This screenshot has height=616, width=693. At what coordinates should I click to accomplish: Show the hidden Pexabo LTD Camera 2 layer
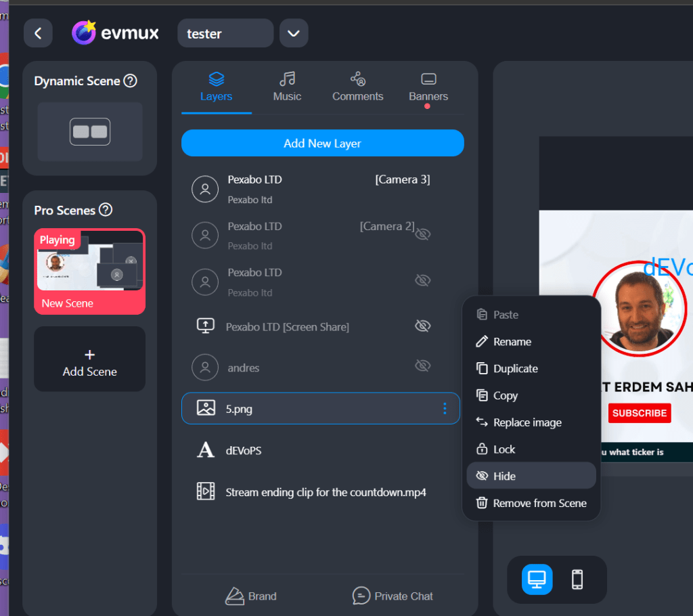click(422, 234)
